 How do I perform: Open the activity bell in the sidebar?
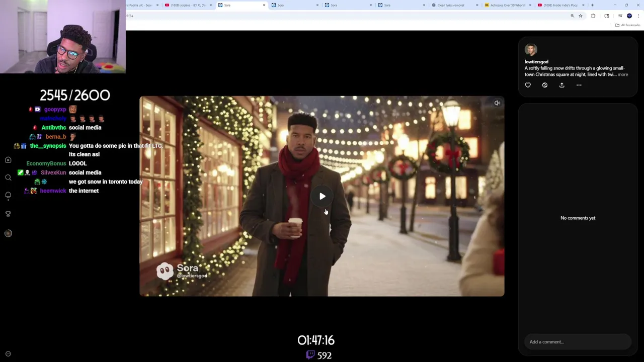click(x=8, y=195)
